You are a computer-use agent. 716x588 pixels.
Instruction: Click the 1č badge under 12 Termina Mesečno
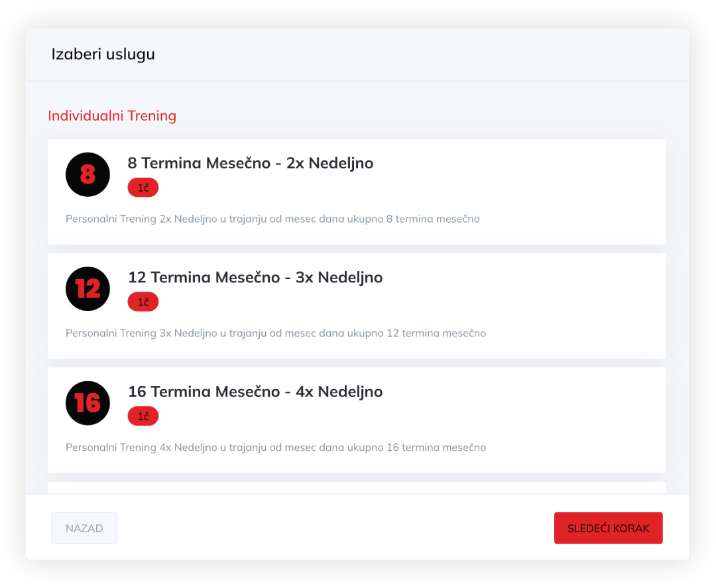pyautogui.click(x=143, y=302)
